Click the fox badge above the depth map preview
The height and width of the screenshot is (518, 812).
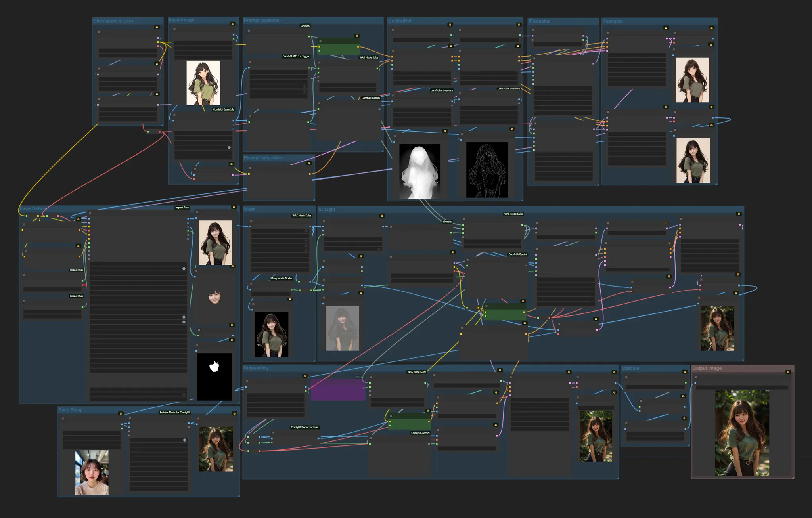click(444, 131)
